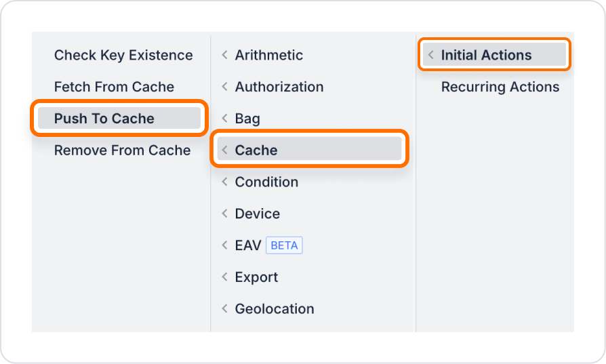Choose the Device category label
Viewport: 606px width, 364px height.
tap(258, 214)
